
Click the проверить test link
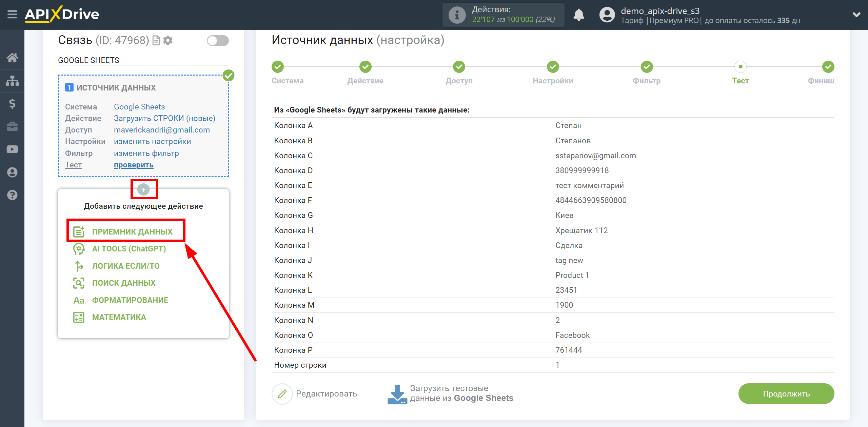click(134, 165)
